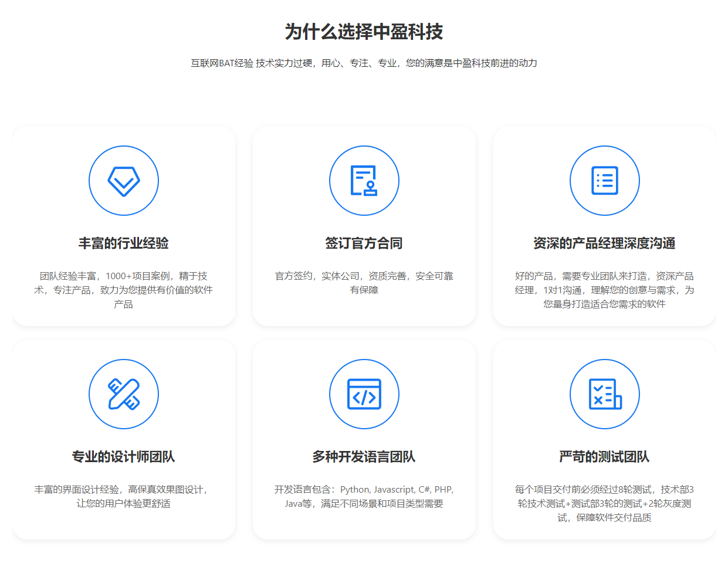728x563 pixels.
Task: Click the list document icon above 资深的产品经理深度沟通
Action: click(x=604, y=181)
